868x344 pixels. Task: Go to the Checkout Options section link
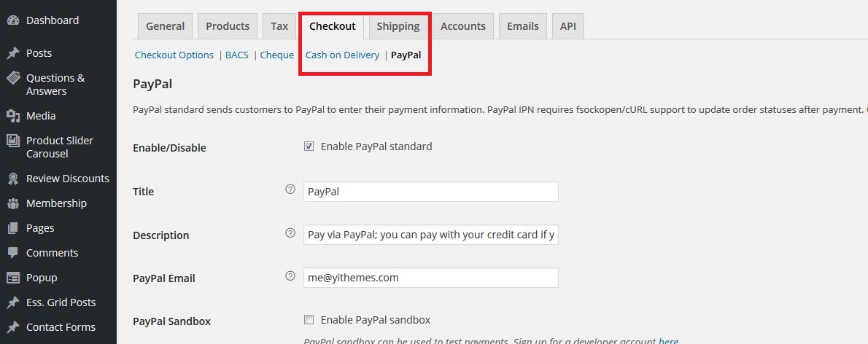click(174, 55)
